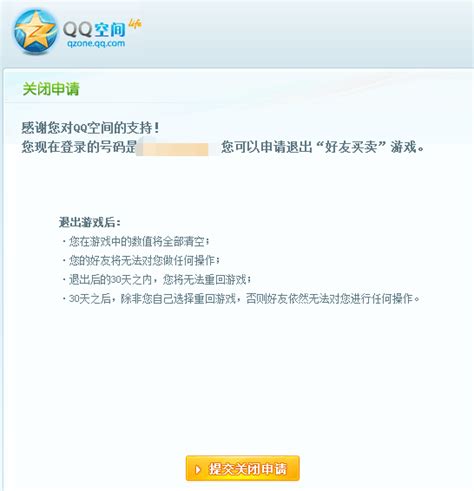
Task: Click the 退出后的30天之内 bullet line
Action: point(157,279)
